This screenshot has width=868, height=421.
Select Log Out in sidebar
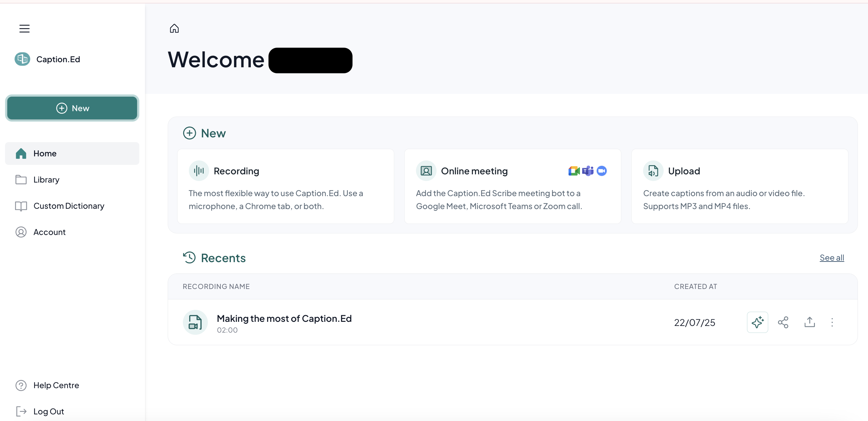72,412
